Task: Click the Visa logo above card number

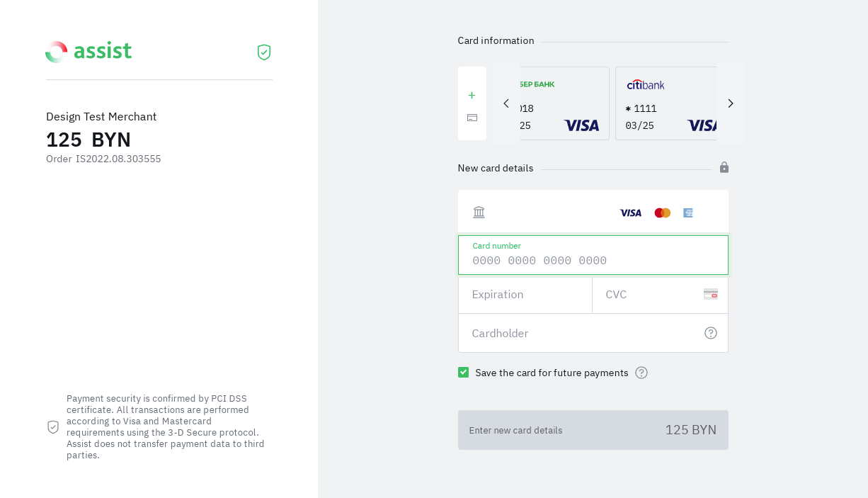Action: point(630,213)
